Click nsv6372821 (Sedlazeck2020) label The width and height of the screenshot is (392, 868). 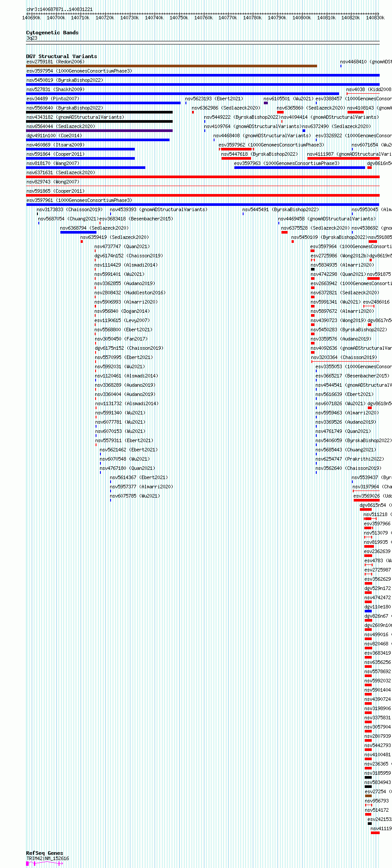345,293
